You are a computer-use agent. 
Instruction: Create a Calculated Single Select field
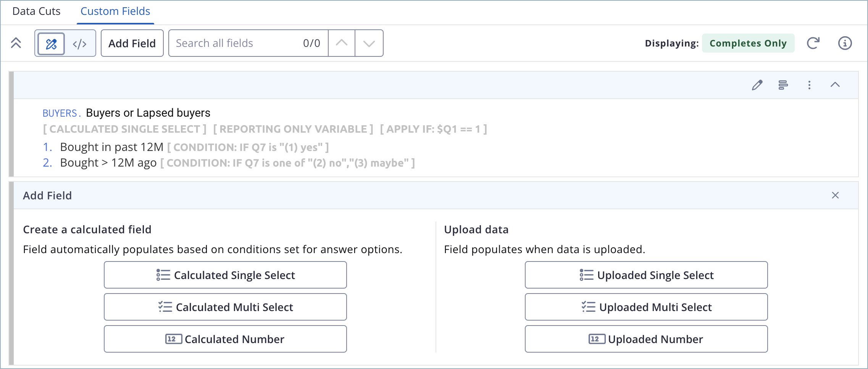coord(225,275)
